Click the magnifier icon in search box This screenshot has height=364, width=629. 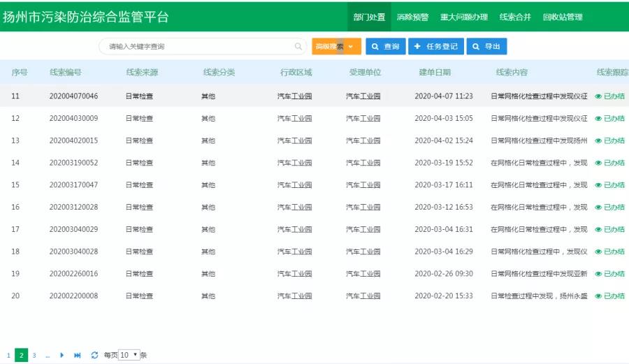click(x=298, y=47)
